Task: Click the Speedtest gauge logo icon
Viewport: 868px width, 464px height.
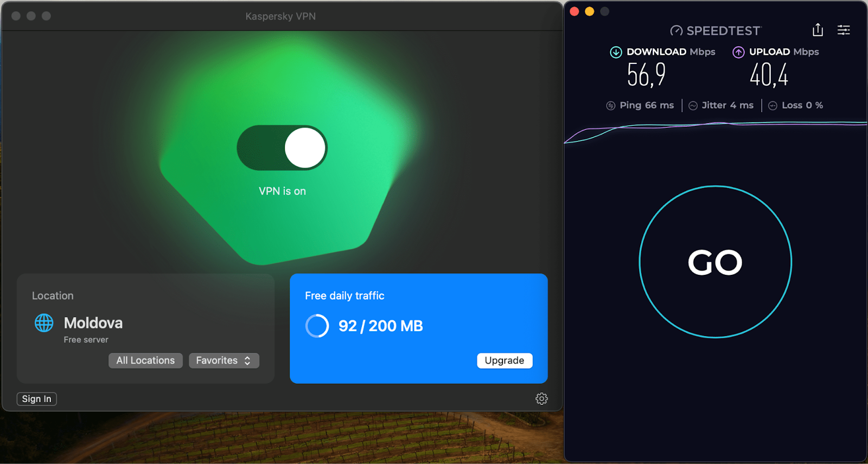Action: point(676,31)
